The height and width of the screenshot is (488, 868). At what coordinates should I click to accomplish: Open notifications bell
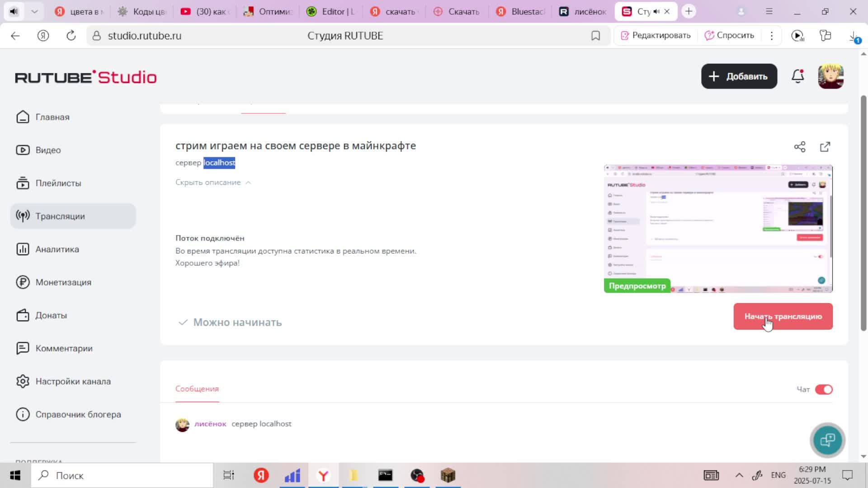tap(798, 76)
